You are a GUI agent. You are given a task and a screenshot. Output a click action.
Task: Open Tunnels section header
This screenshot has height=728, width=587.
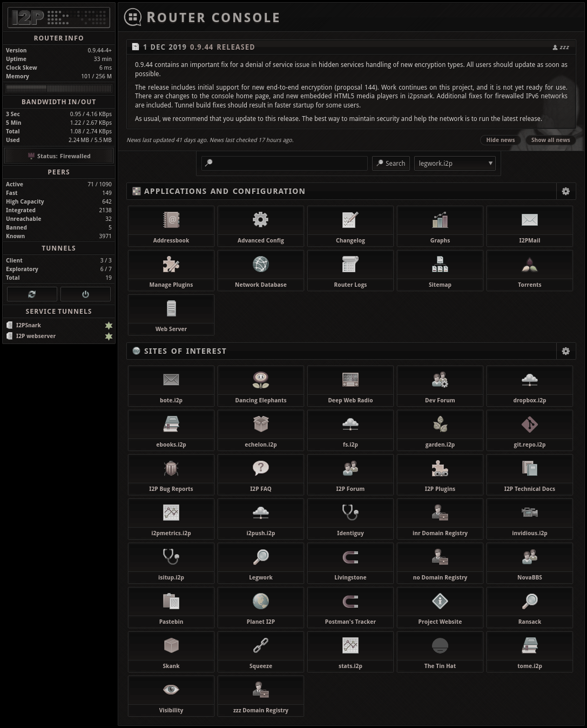point(59,248)
